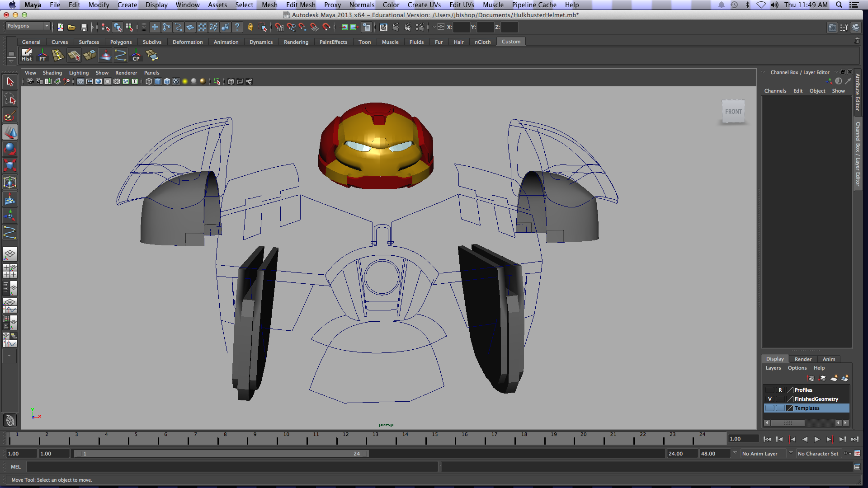
Task: Choose the Lasso select tool
Action: [10, 99]
